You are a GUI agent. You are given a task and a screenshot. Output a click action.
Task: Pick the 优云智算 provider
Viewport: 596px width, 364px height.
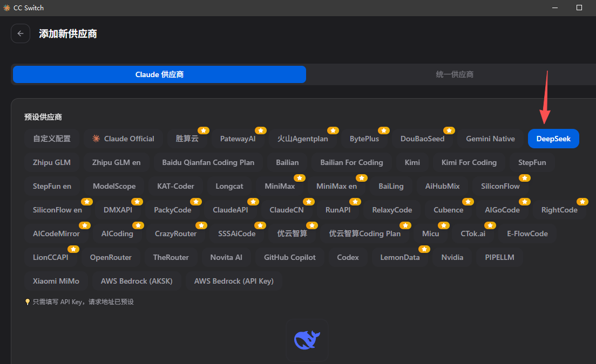(x=292, y=233)
